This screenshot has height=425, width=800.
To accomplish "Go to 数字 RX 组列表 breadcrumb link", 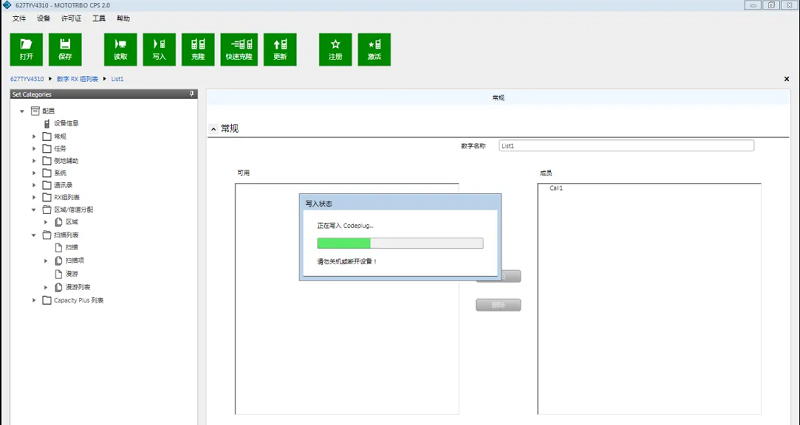I will click(77, 79).
